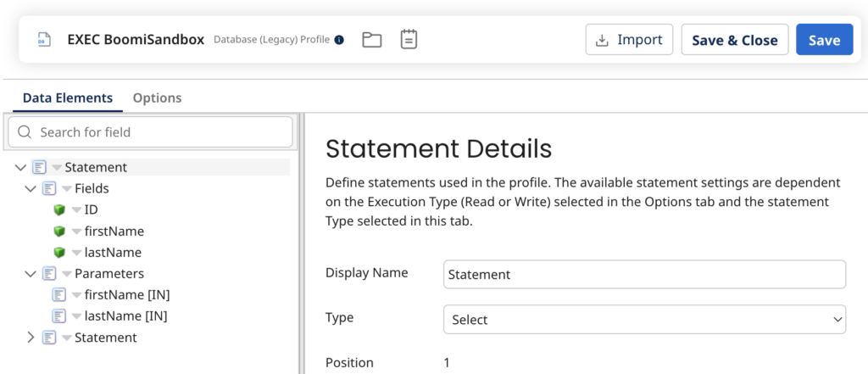868x374 pixels.
Task: Click the info icon next to Database (Legacy) Profile
Action: tap(339, 40)
